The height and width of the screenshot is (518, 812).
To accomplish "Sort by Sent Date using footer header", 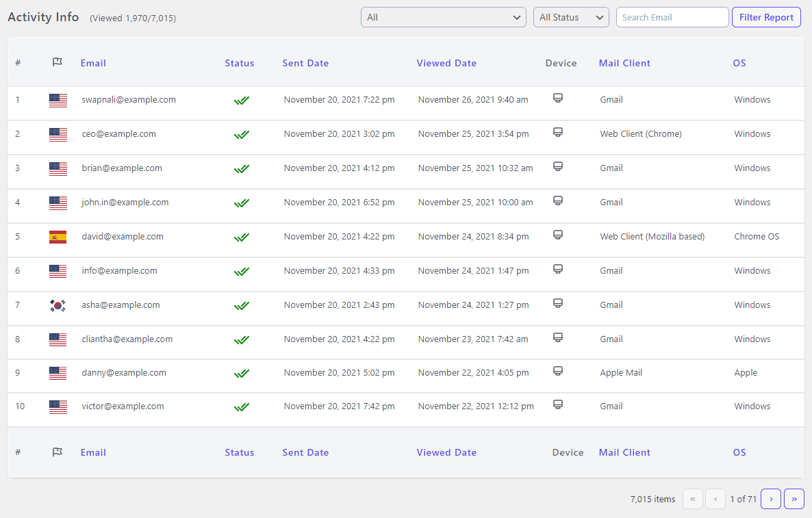I will (305, 452).
